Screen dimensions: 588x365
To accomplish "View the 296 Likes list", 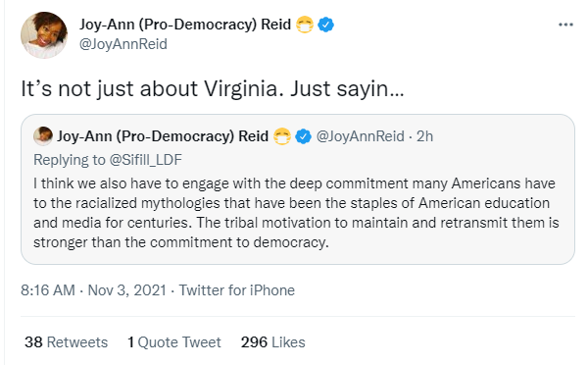I will point(273,342).
